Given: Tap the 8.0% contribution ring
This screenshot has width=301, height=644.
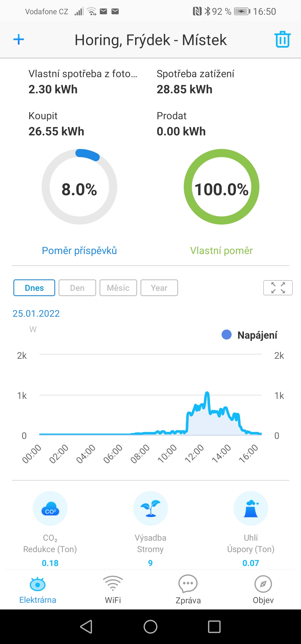Looking at the screenshot, I should (79, 187).
